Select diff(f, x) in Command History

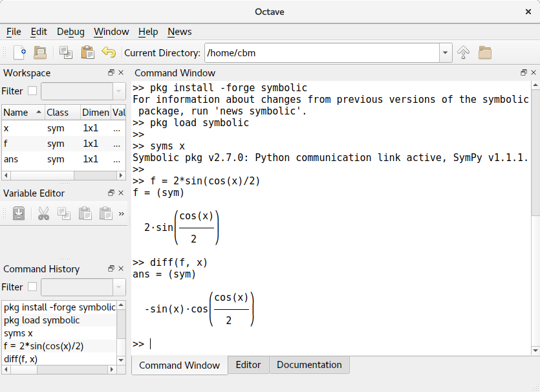[21, 359]
